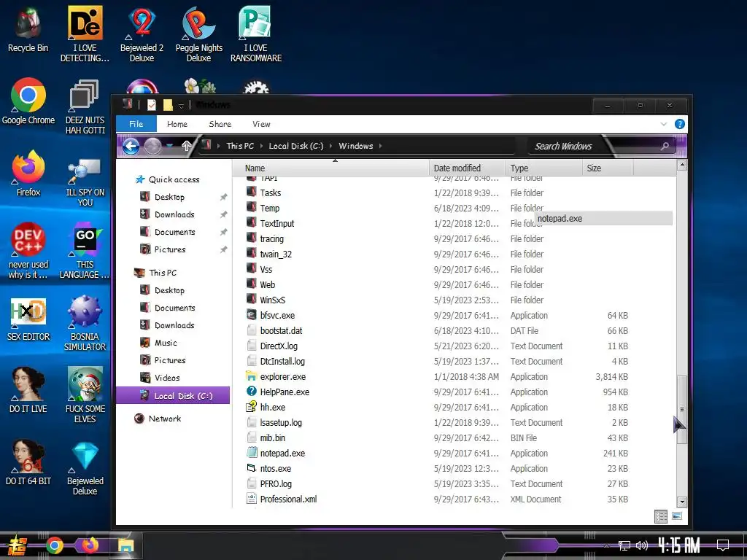Select Local Disk (C:) in navigation pane
Image resolution: width=747 pixels, height=560 pixels.
click(x=173, y=396)
